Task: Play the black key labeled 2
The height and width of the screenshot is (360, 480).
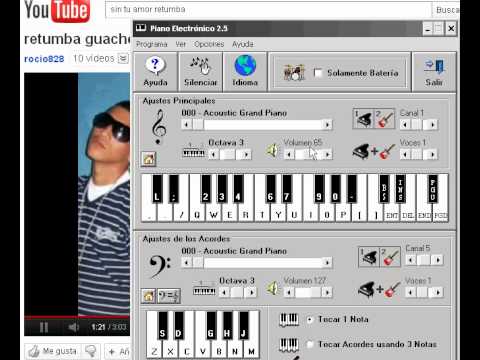Action: pyautogui.click(x=206, y=189)
